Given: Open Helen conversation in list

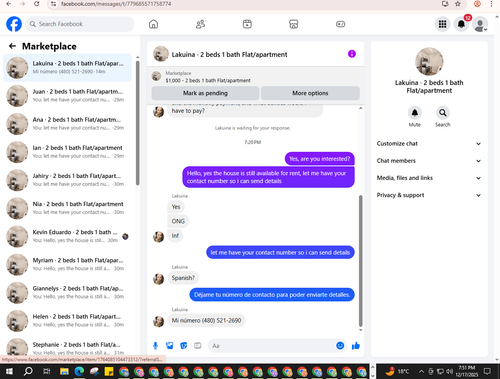Looking at the screenshot, I should pos(67,321).
